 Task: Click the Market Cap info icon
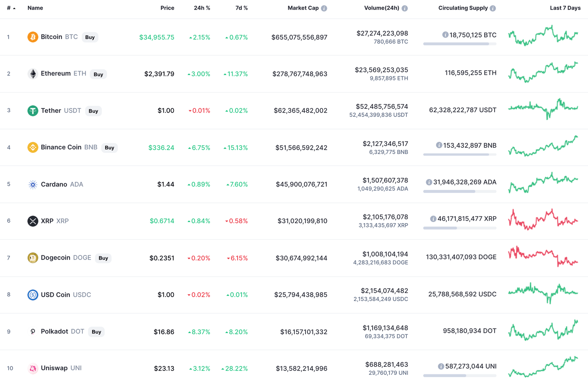pyautogui.click(x=324, y=8)
